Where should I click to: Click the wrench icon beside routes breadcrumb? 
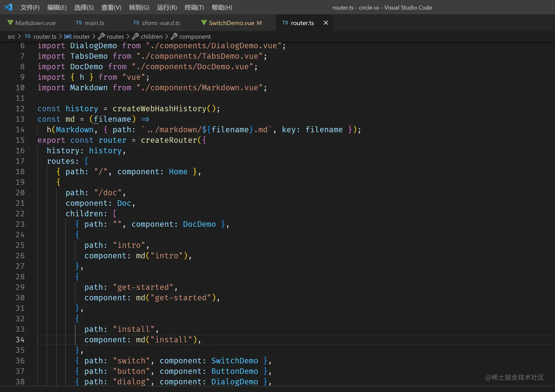click(101, 36)
